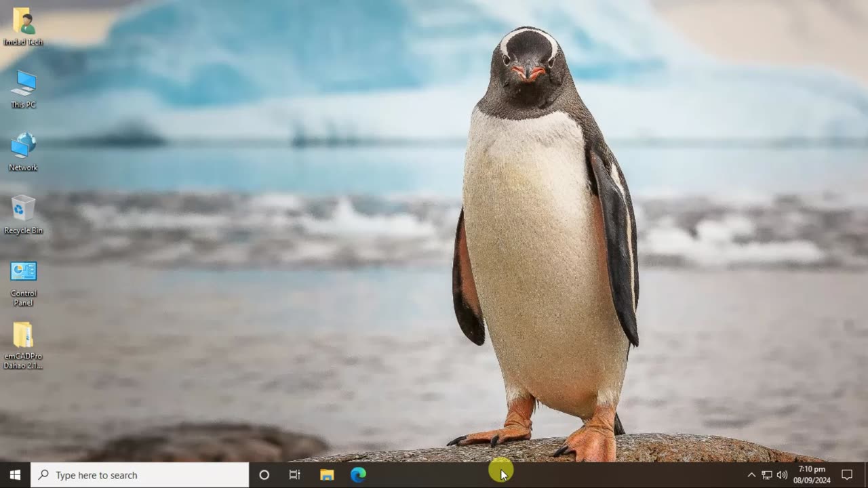Select the Imdad Tech desktop folder icon

(x=23, y=26)
